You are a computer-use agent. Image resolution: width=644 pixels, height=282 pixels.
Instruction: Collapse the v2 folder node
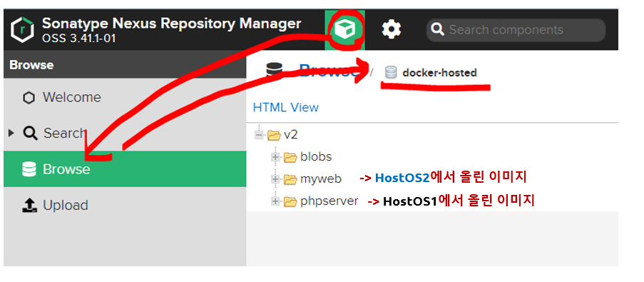259,134
